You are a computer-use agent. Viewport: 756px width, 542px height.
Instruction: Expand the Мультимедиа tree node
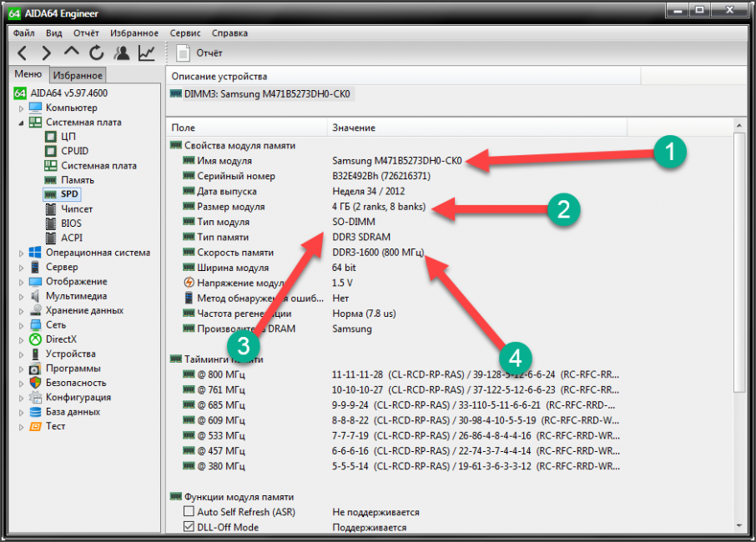21,297
